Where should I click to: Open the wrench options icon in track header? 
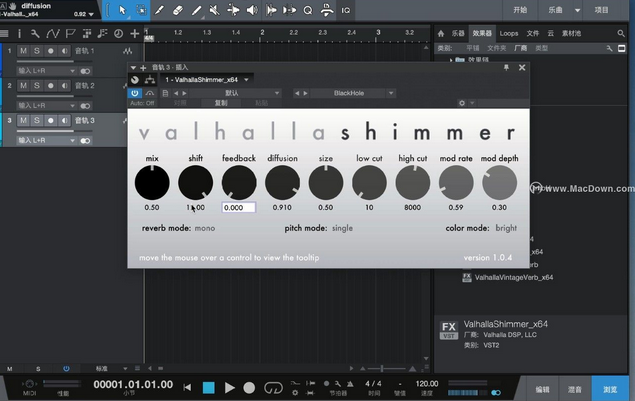tap(35, 34)
